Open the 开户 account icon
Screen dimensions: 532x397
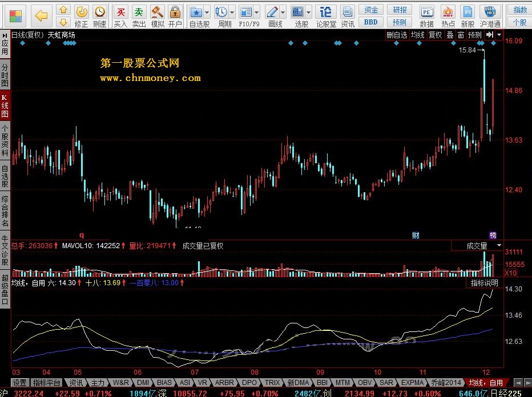175,17
